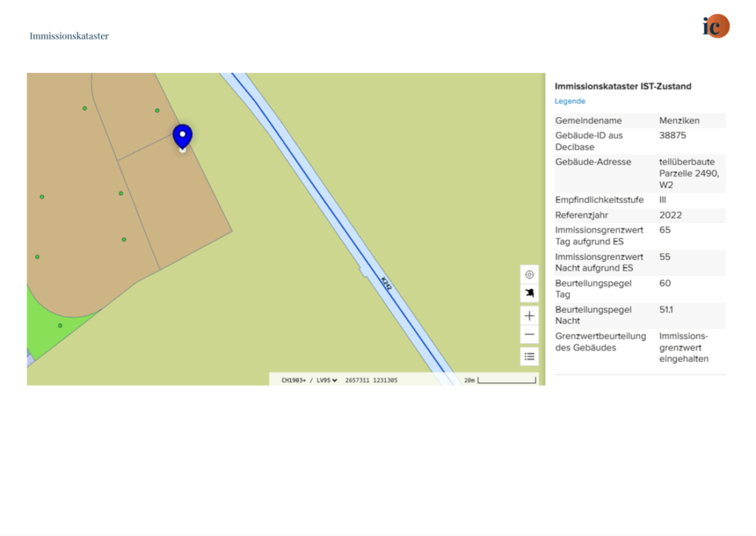Click the 20m scale bar

click(x=500, y=380)
